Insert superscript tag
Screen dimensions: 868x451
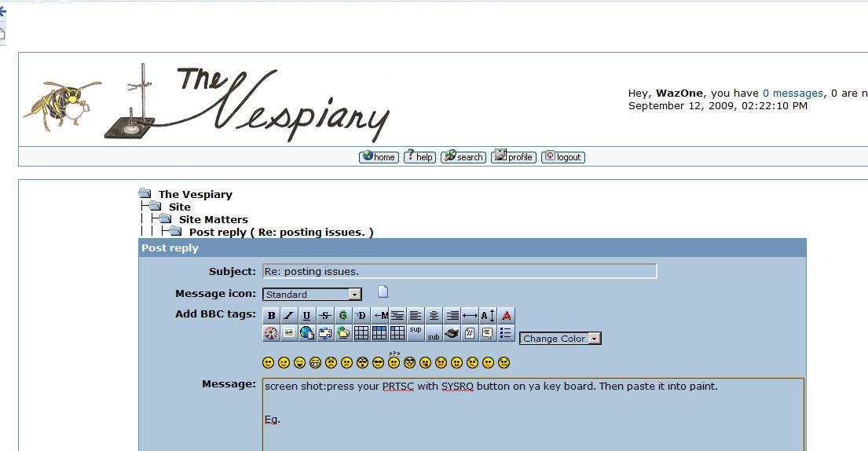[416, 330]
